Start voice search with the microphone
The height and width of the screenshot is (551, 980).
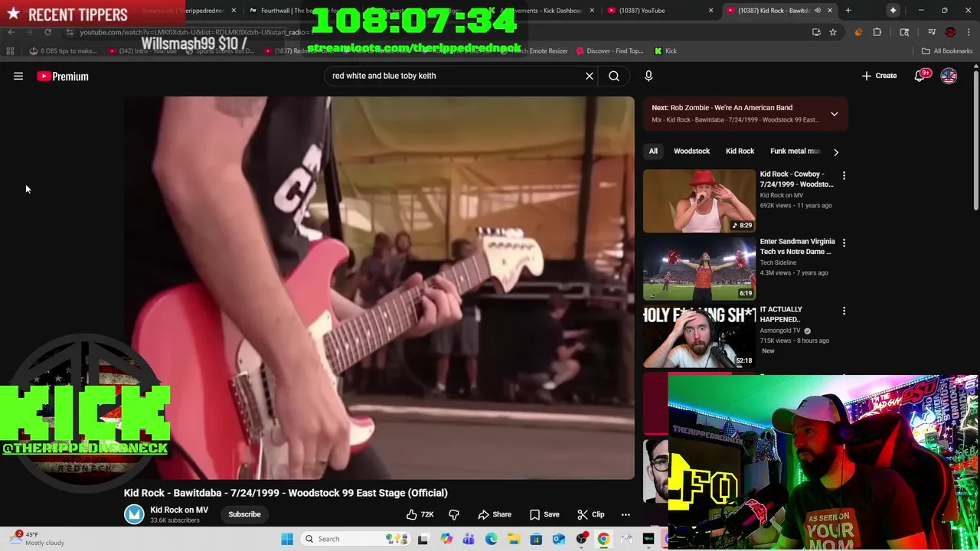point(648,76)
